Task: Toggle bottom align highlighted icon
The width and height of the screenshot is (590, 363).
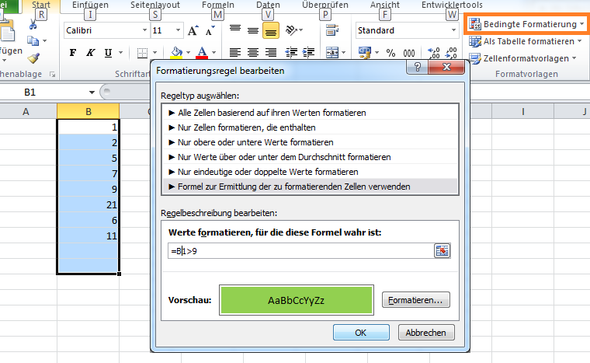Action: coord(271,31)
